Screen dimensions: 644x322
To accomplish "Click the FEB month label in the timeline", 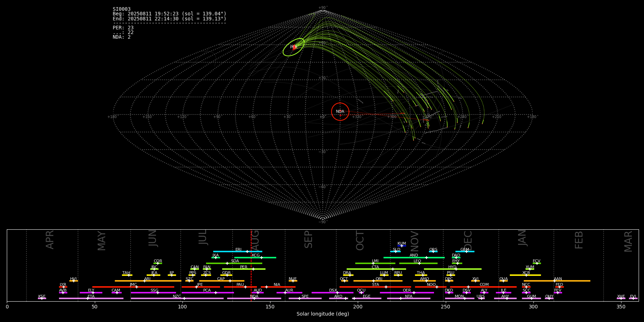I will pyautogui.click(x=579, y=240).
